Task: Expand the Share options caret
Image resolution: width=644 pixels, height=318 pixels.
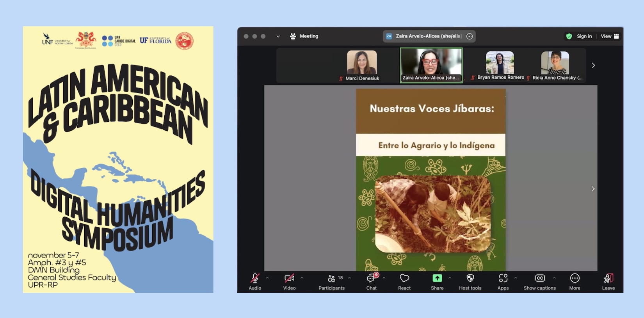Action: (450, 278)
